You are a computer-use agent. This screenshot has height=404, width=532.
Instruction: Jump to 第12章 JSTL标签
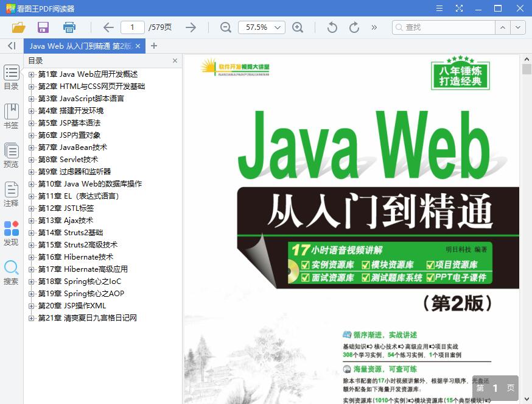pyautogui.click(x=66, y=208)
